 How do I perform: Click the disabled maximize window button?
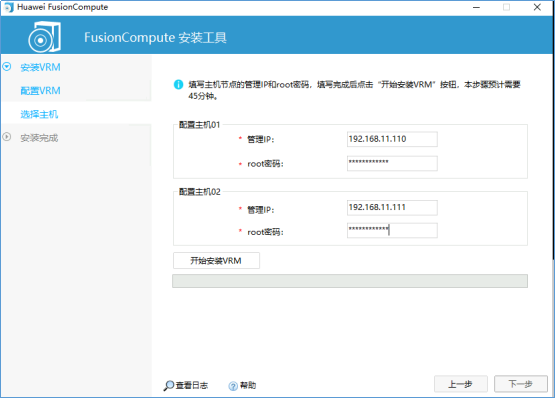tap(506, 7)
